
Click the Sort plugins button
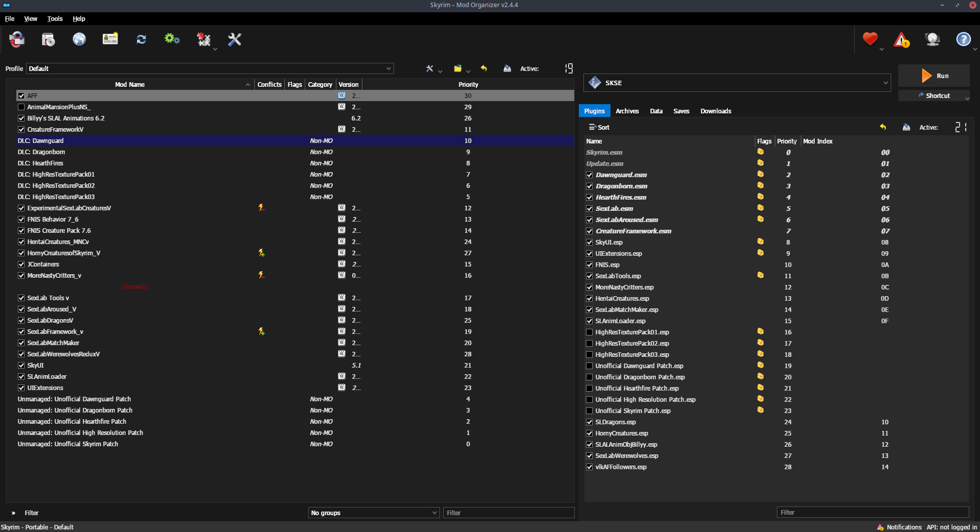click(599, 128)
